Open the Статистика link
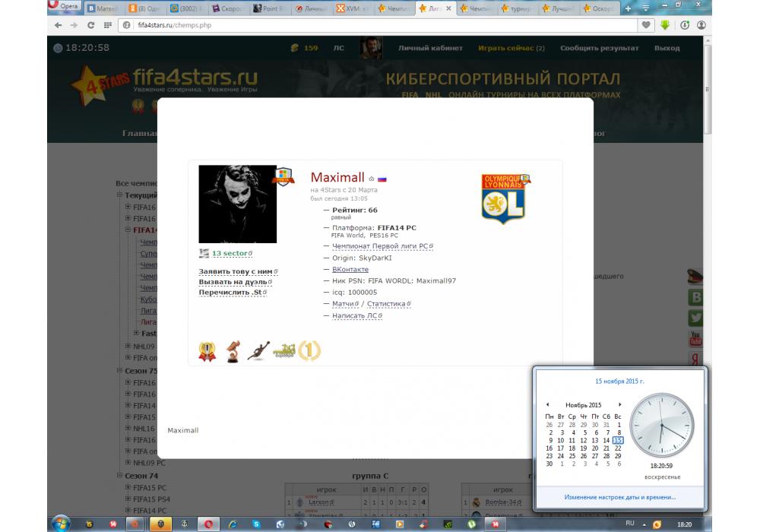Image resolution: width=760 pixels, height=532 pixels. pyautogui.click(x=386, y=304)
